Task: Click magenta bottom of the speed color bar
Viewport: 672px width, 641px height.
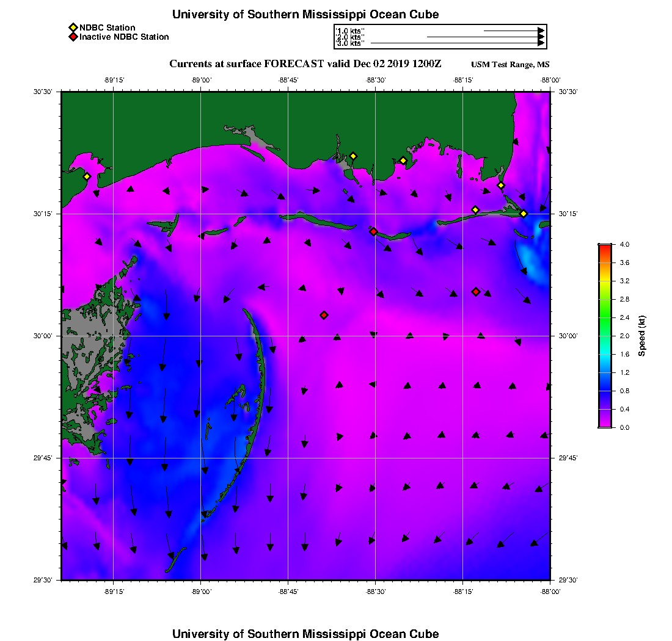Action: tap(605, 425)
